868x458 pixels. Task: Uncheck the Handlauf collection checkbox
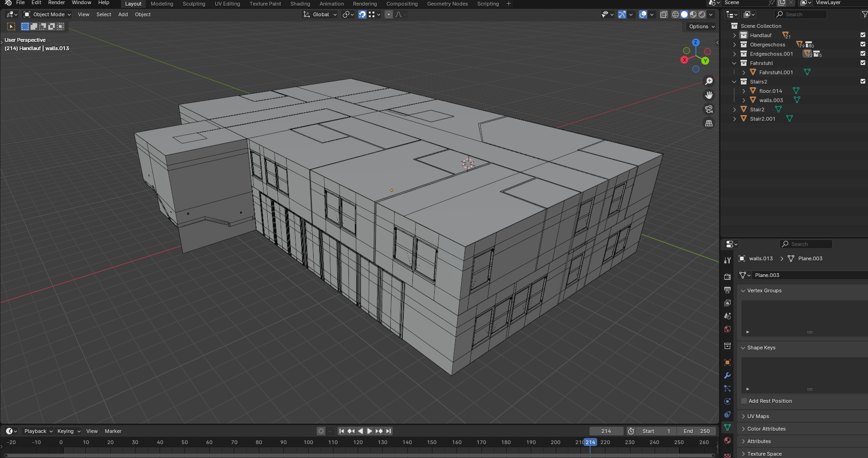coord(863,35)
